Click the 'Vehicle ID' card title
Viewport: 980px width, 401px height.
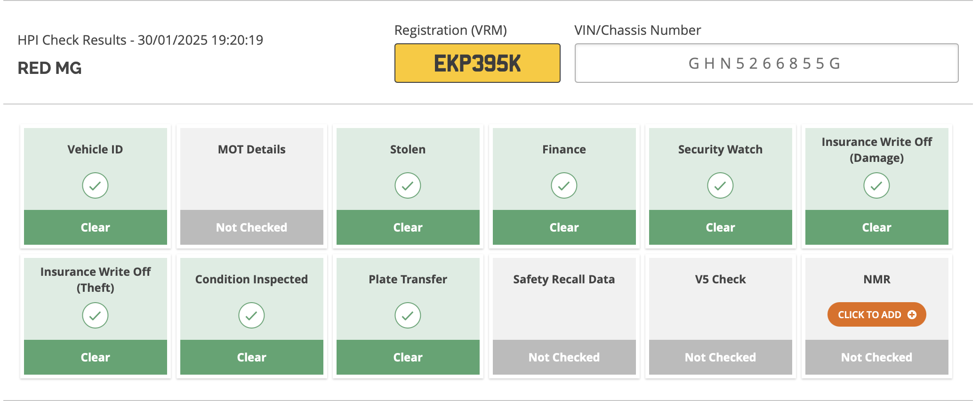95,149
